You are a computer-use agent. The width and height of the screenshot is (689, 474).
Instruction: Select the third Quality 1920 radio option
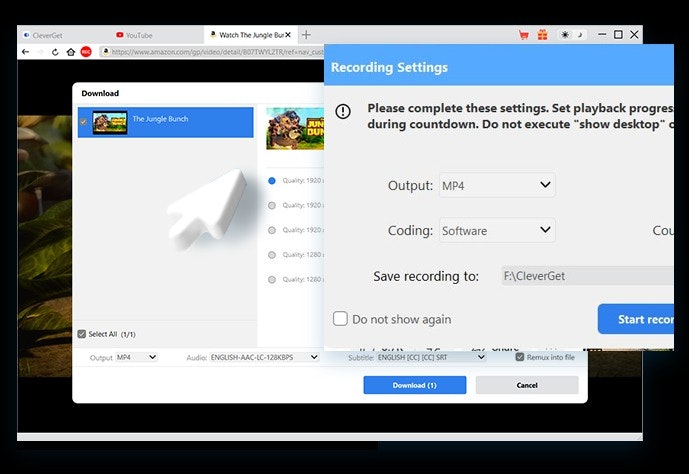point(272,230)
